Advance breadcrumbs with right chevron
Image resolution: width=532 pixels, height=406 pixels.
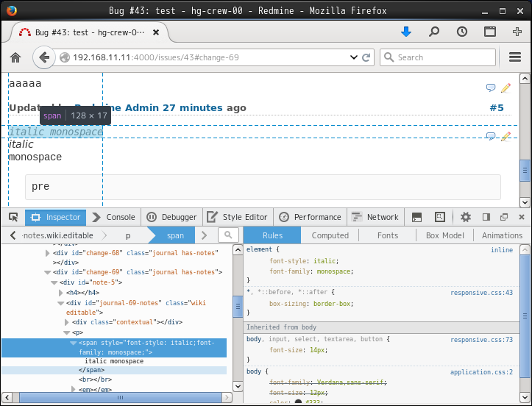(x=204, y=235)
